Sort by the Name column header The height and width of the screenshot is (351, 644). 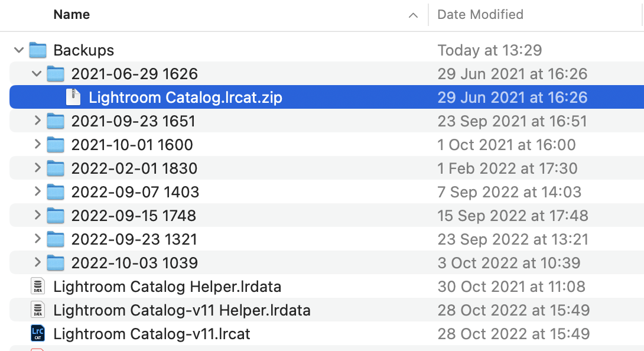coord(71,14)
